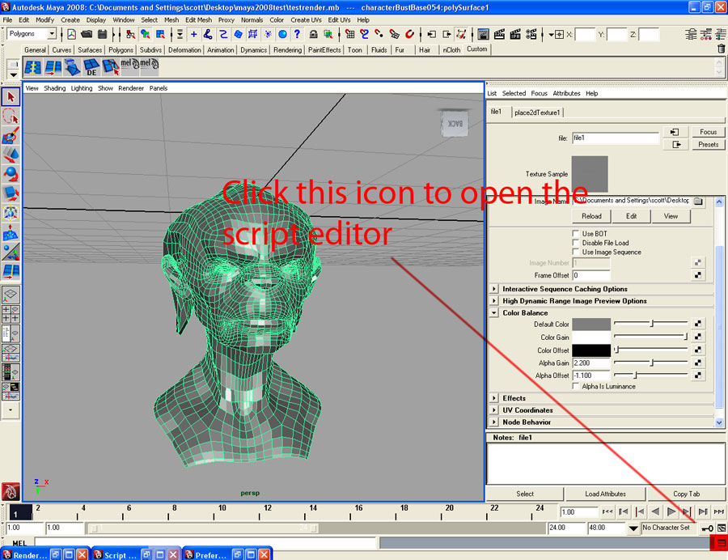728x560 pixels.
Task: Click the black Color Offset swatch
Action: point(590,350)
